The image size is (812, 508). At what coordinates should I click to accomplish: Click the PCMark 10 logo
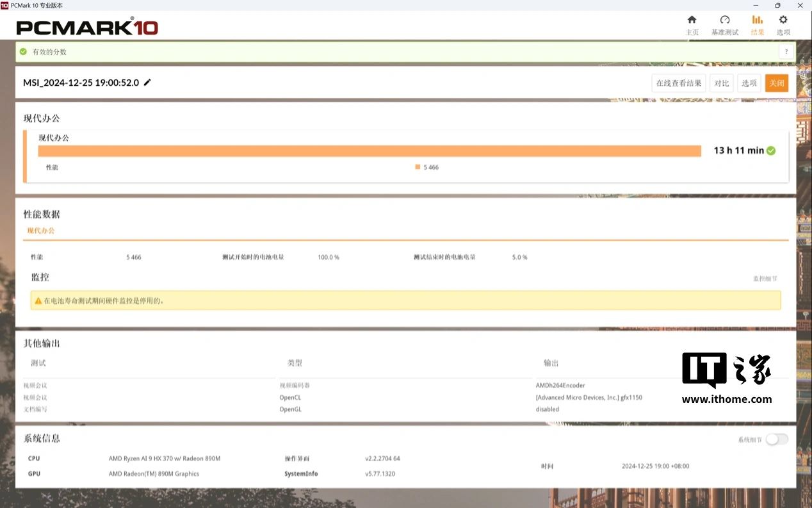(87, 27)
